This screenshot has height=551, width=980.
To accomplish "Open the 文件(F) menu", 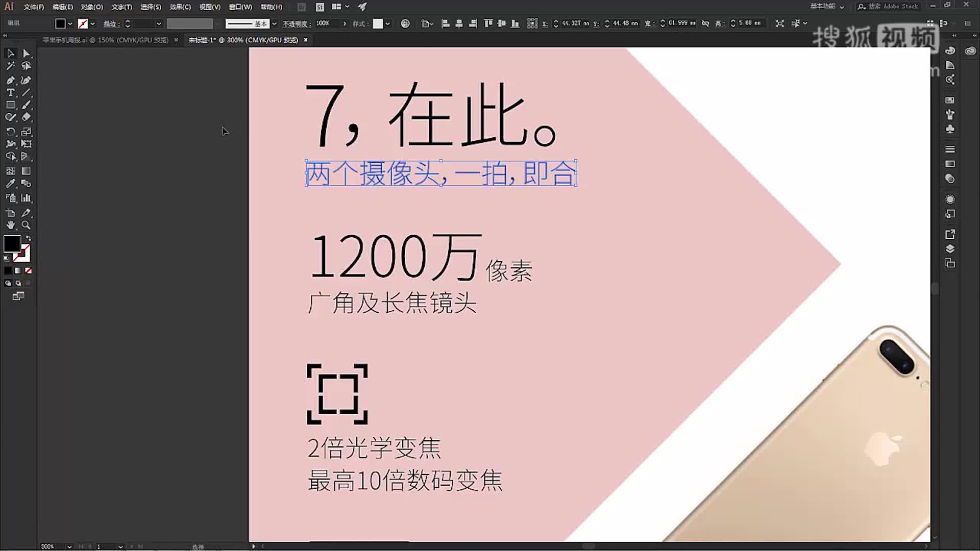I will click(x=34, y=7).
